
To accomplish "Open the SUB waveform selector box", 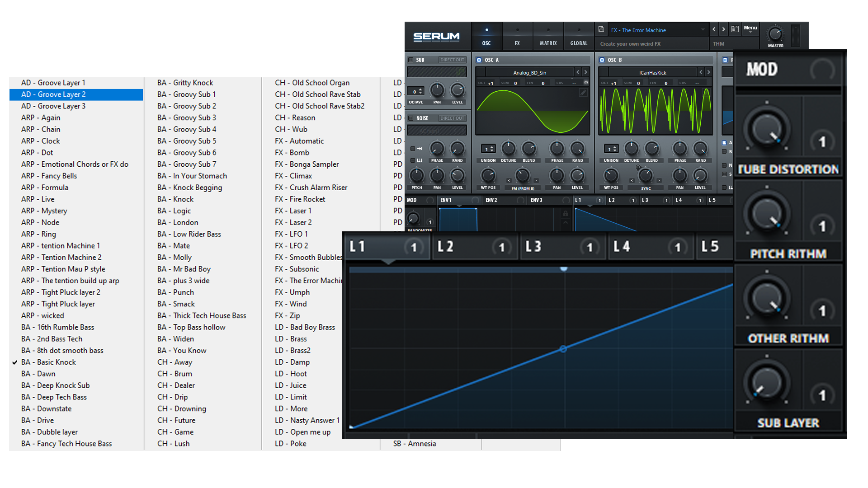I will [437, 72].
